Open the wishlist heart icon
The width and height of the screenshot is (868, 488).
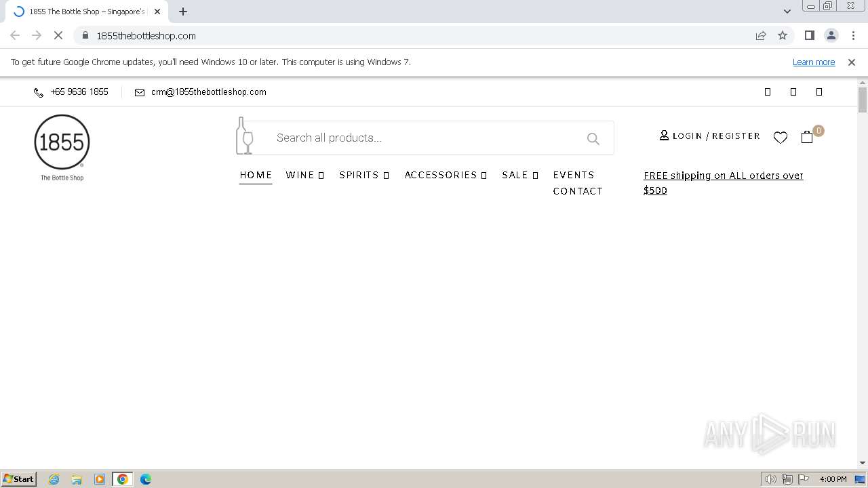781,138
